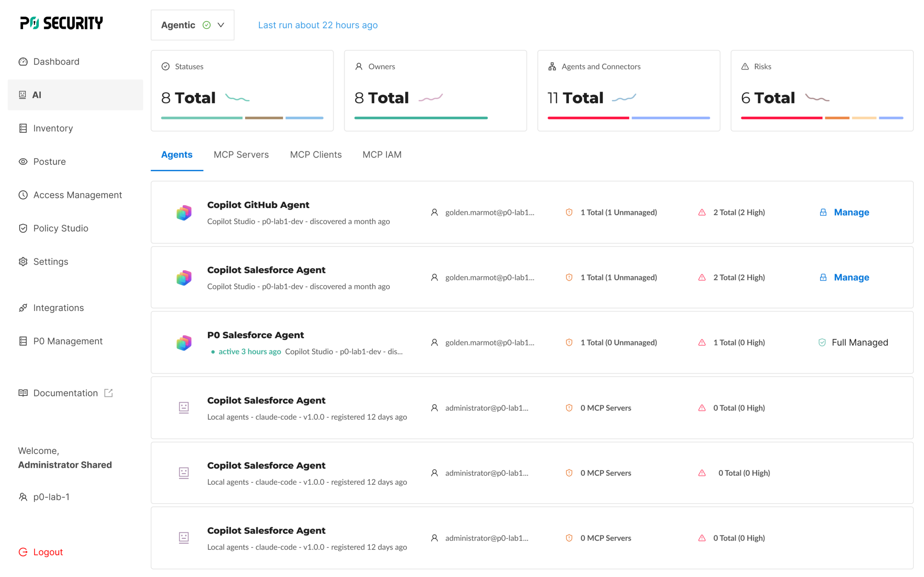
Task: Open Documentation external link icon
Action: (x=108, y=393)
